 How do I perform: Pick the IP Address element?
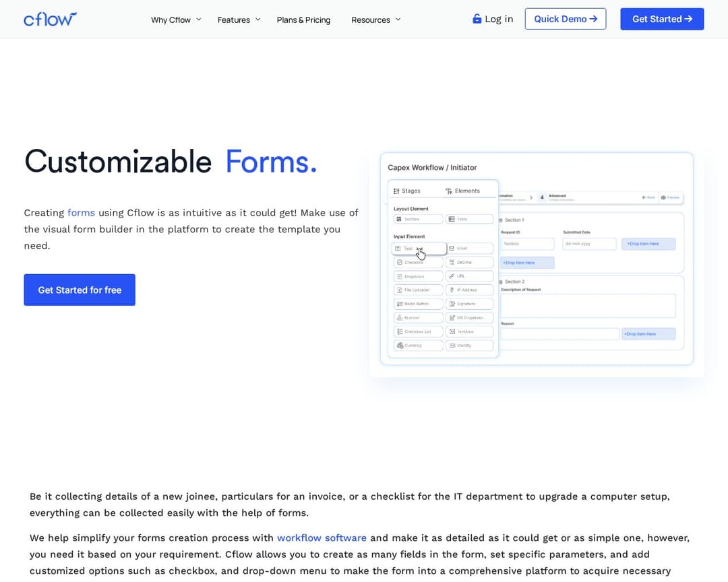469,290
